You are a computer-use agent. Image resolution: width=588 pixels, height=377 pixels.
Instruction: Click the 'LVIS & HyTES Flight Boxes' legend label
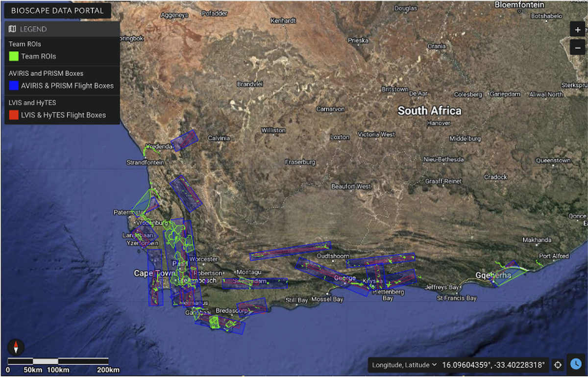pos(63,115)
